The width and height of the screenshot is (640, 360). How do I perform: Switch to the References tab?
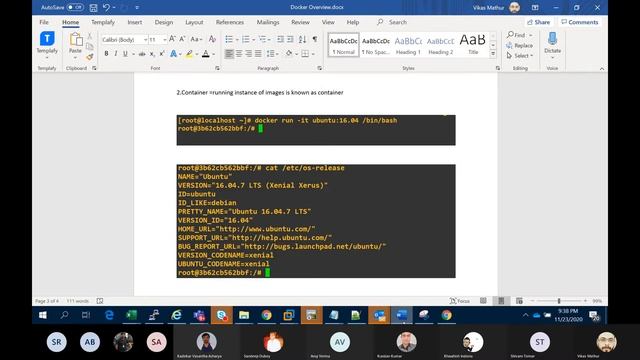click(230, 22)
